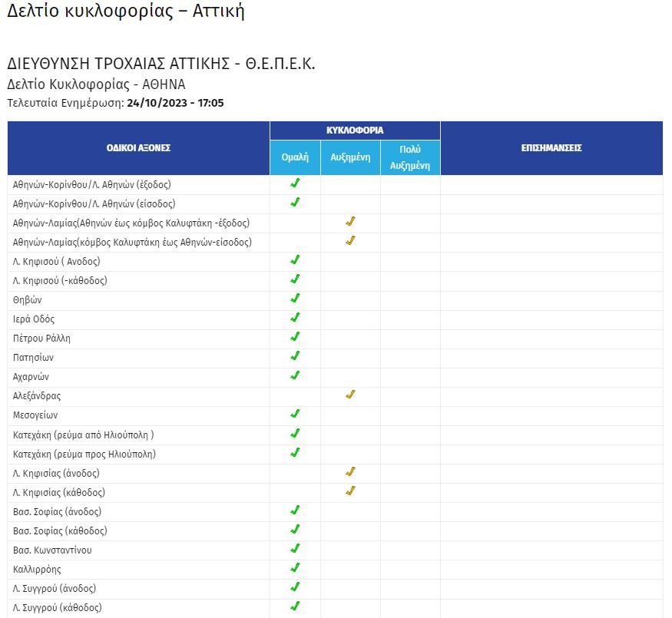The height and width of the screenshot is (618, 672).
Task: Click green checkmark for Αθηνών-Κορίνθου/Λ. Αθηνών (είσοδος)
Action: (x=295, y=202)
